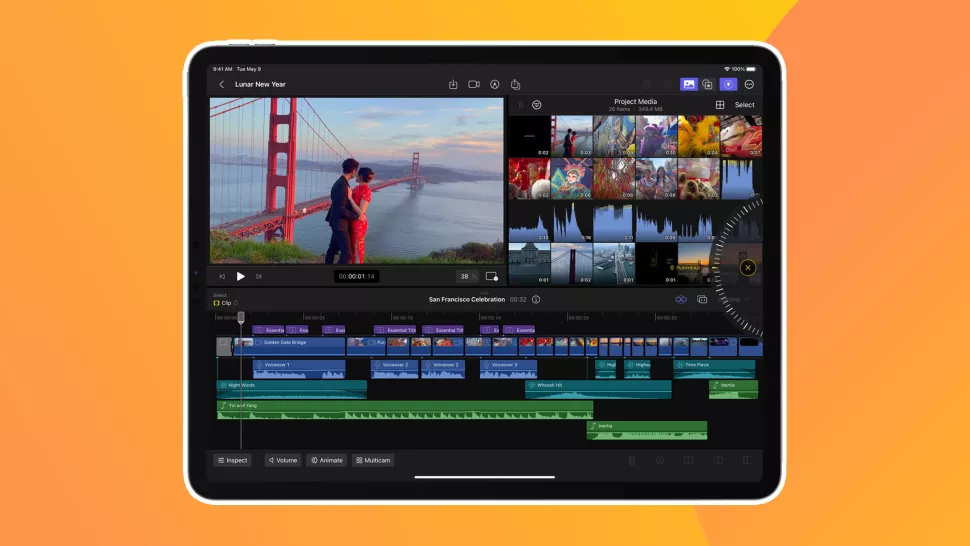Open the more options ellipsis menu
The width and height of the screenshot is (970, 546).
click(749, 84)
